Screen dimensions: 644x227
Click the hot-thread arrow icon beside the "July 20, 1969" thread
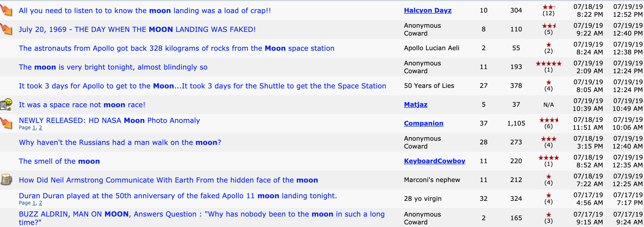pos(6,29)
